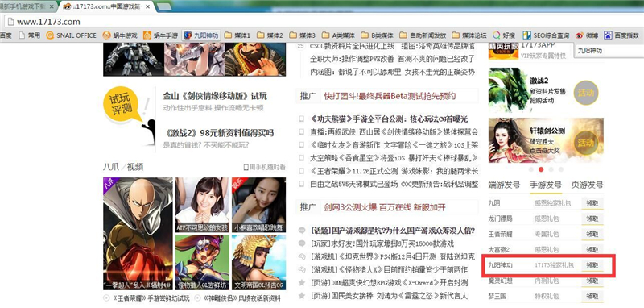This screenshot has width=644, height=308.
Task: Open the DMM超爽快幻想RPG游戏 link
Action: 389,283
